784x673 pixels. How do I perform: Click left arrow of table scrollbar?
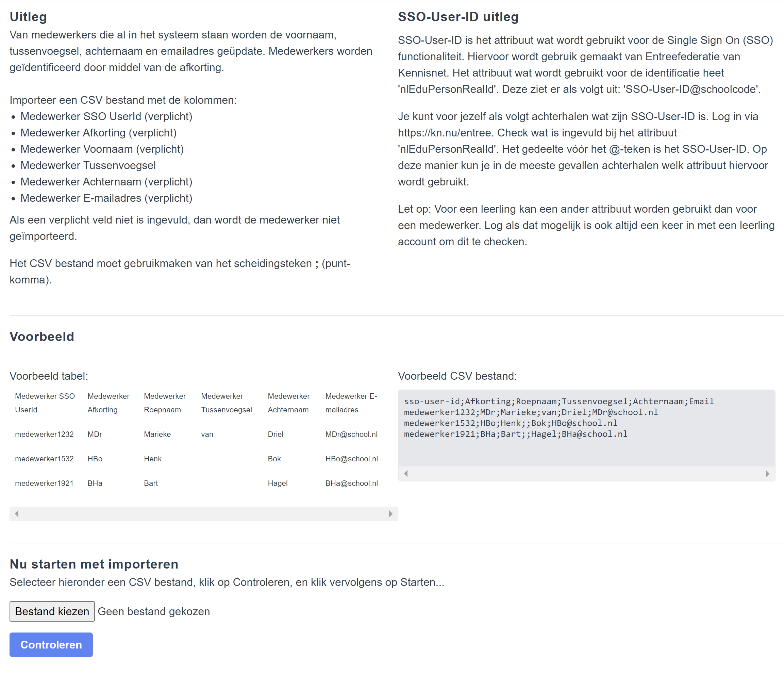[17, 514]
